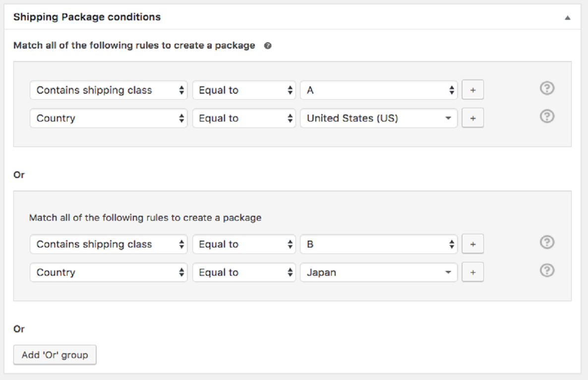Image resolution: width=588 pixels, height=380 pixels.
Task: Click the Add 'Or' group button
Action: pos(55,354)
